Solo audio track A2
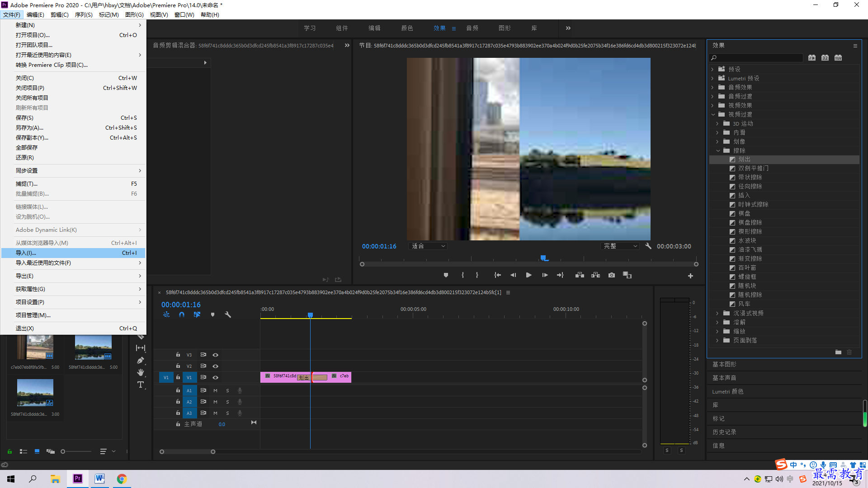 pyautogui.click(x=227, y=402)
